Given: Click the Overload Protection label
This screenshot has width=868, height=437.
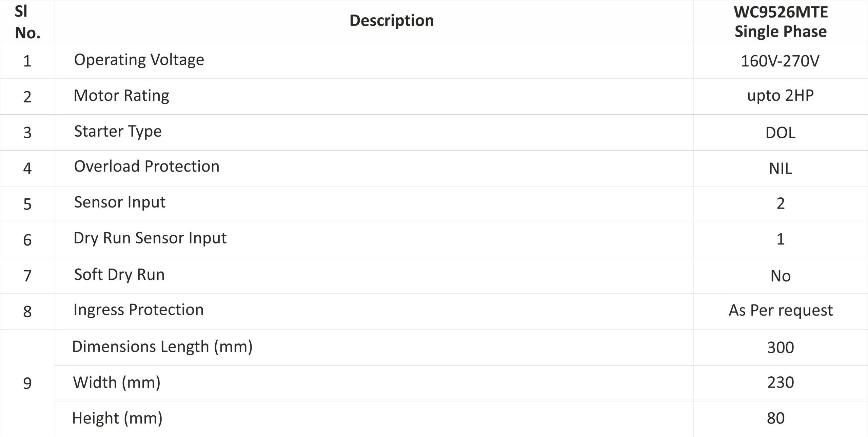Looking at the screenshot, I should [146, 166].
